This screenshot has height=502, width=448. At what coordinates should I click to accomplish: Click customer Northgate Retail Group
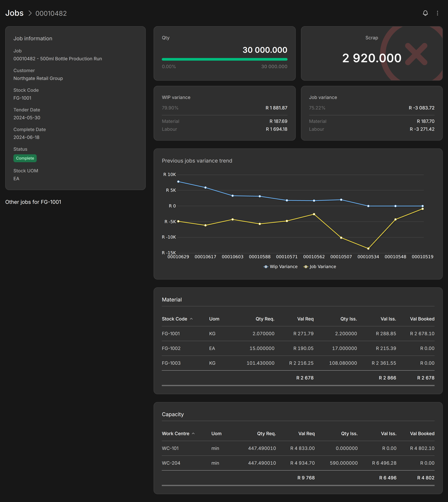38,78
